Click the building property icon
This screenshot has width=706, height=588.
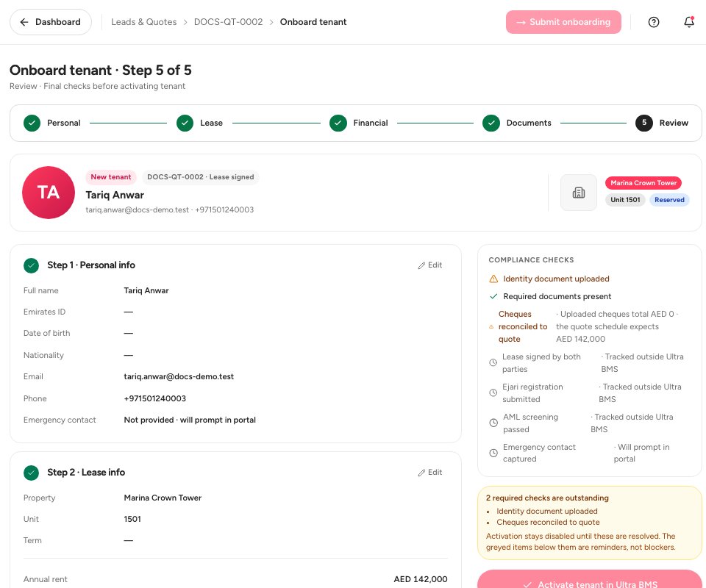(579, 193)
